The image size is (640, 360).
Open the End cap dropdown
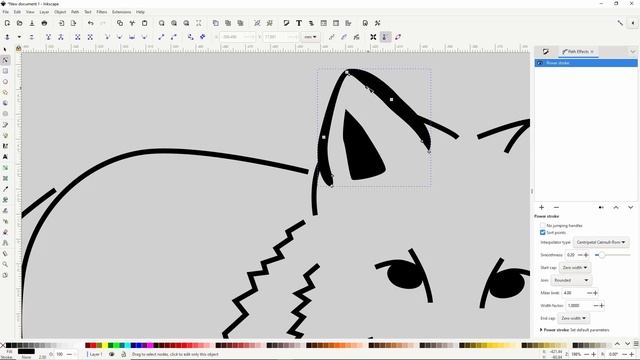[x=573, y=318]
